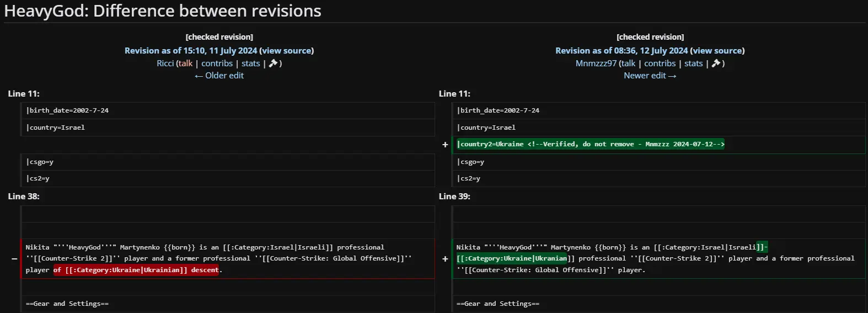The image size is (868, 313).
Task: Open Ricci's user page
Action: click(x=165, y=63)
